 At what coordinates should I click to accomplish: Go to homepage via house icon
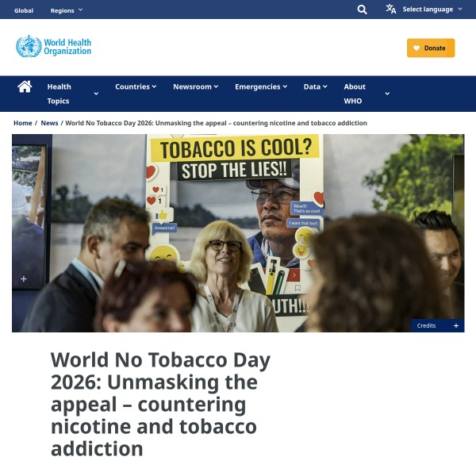[x=25, y=86]
